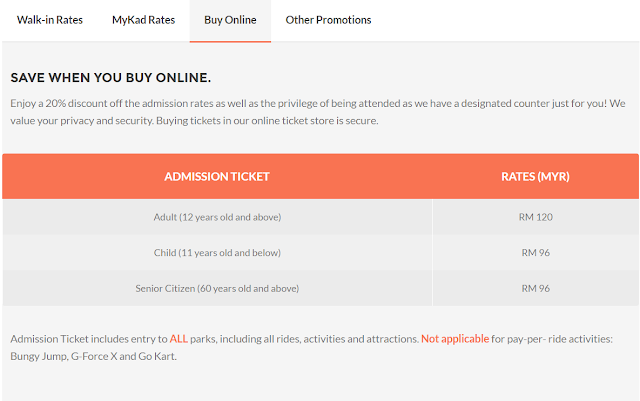Viewport: 640px width, 401px height.
Task: Select the Buy Online tab
Action: (x=230, y=20)
